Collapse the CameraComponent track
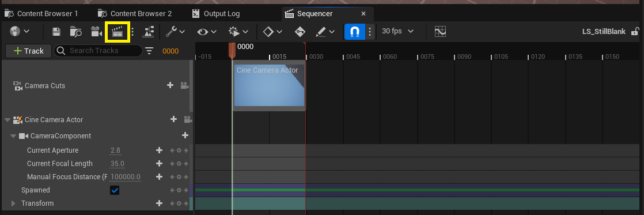Viewport: 644px width, 215px height. pyautogui.click(x=13, y=136)
